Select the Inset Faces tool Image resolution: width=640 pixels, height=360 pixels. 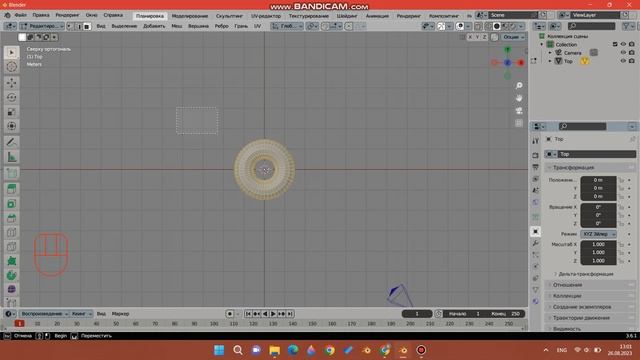[x=11, y=203]
